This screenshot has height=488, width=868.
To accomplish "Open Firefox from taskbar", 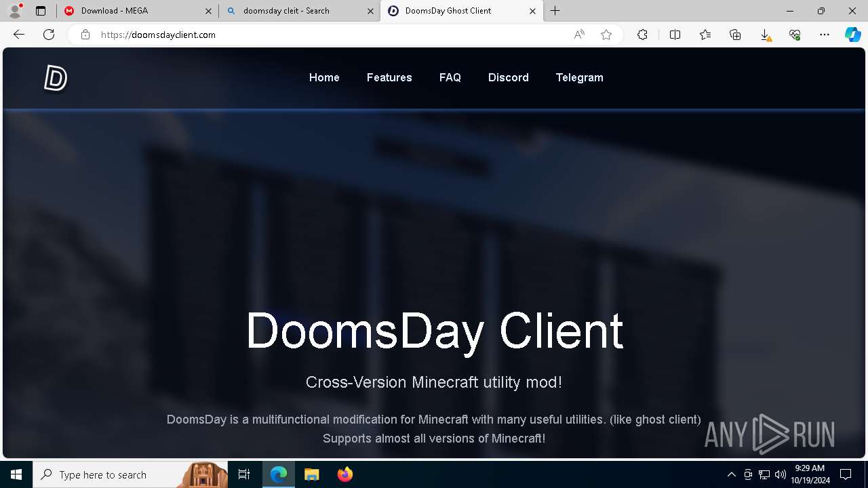I will click(344, 474).
